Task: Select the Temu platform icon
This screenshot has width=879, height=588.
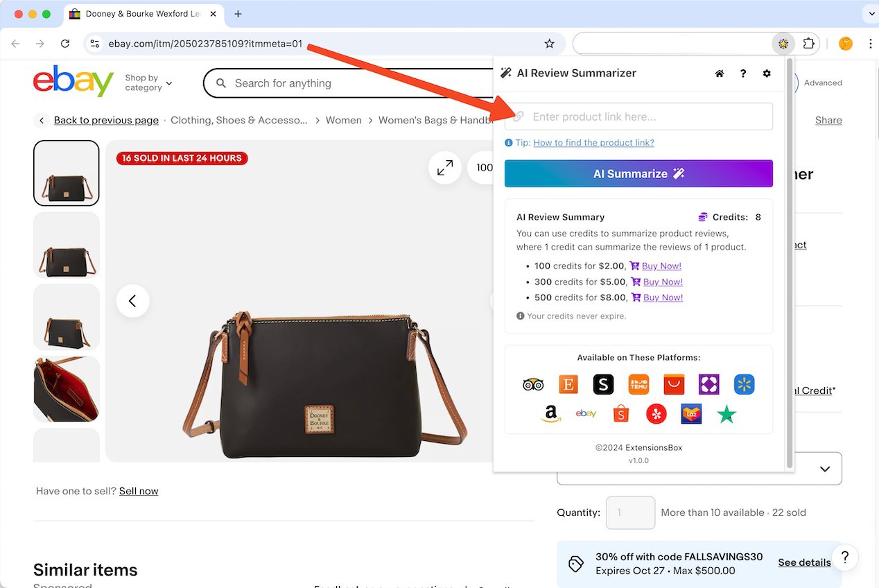Action: pyautogui.click(x=638, y=384)
